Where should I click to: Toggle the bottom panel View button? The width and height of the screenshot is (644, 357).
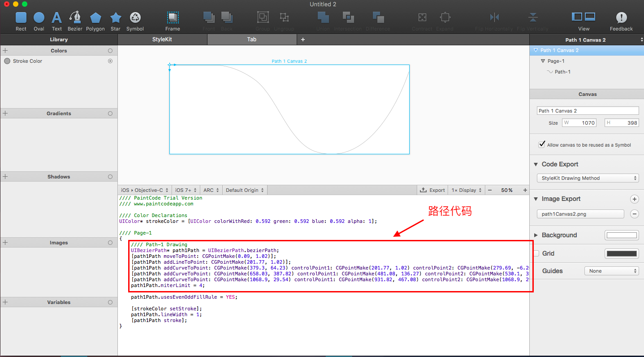coord(590,17)
